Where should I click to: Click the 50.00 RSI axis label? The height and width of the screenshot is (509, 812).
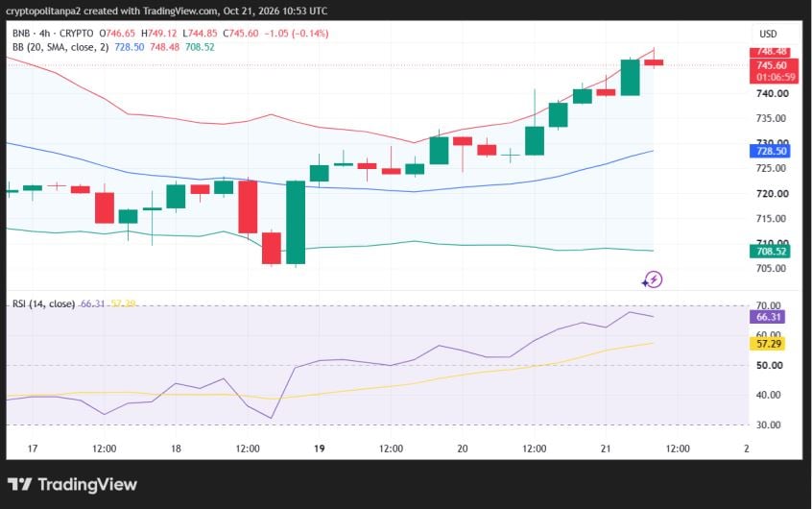(769, 365)
